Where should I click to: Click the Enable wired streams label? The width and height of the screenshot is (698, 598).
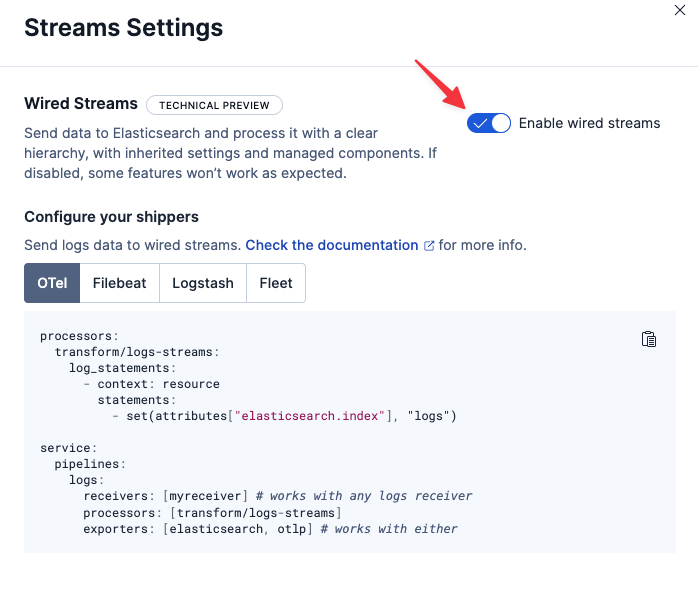coord(589,123)
